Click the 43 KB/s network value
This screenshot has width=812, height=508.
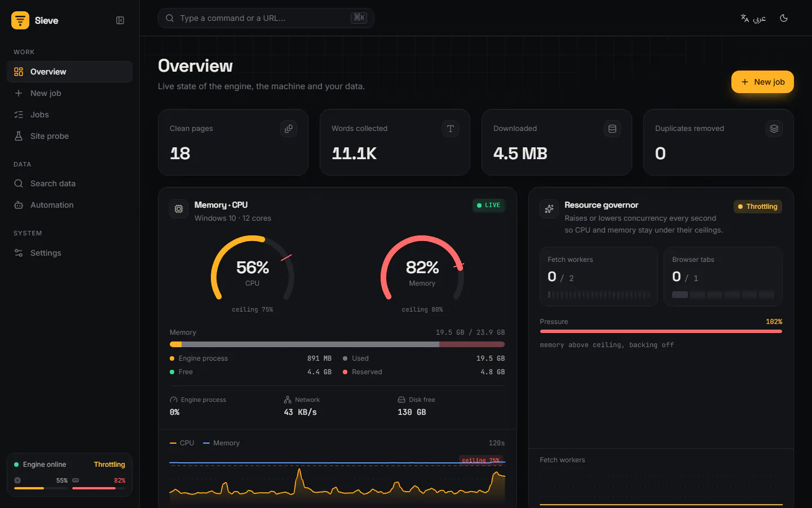[x=300, y=413]
